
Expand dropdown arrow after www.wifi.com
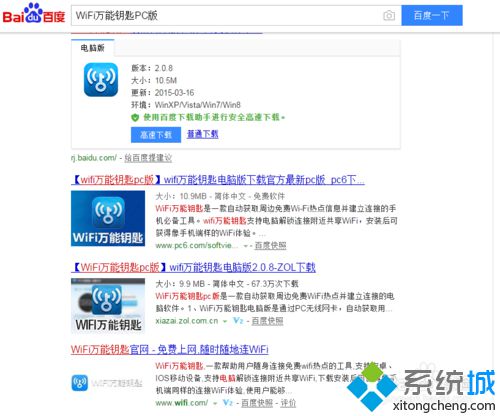pos(215,403)
